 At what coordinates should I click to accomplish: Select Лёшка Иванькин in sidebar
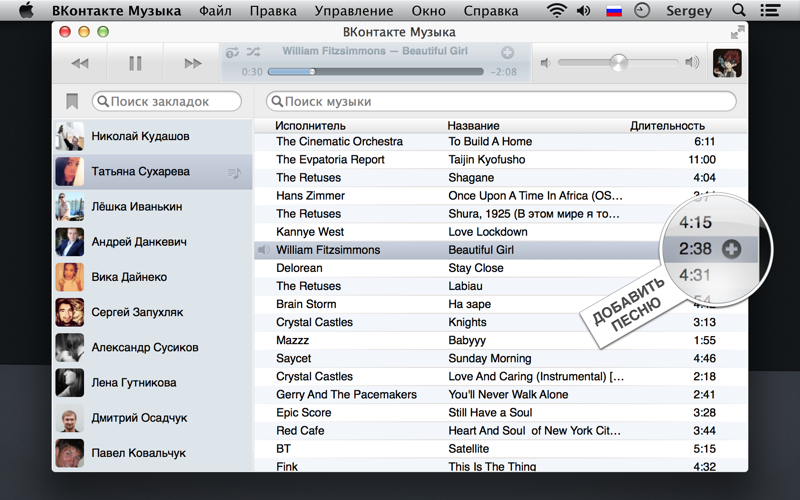(x=153, y=207)
